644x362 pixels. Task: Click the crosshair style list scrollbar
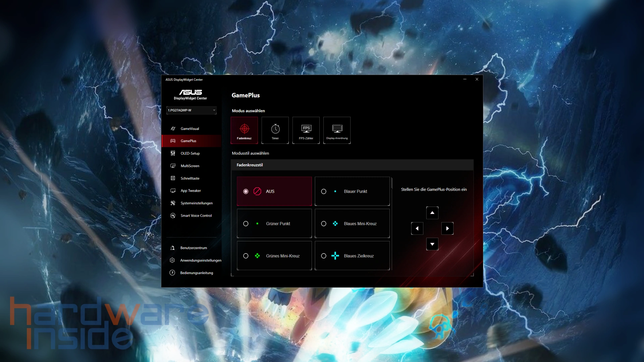tap(391, 184)
